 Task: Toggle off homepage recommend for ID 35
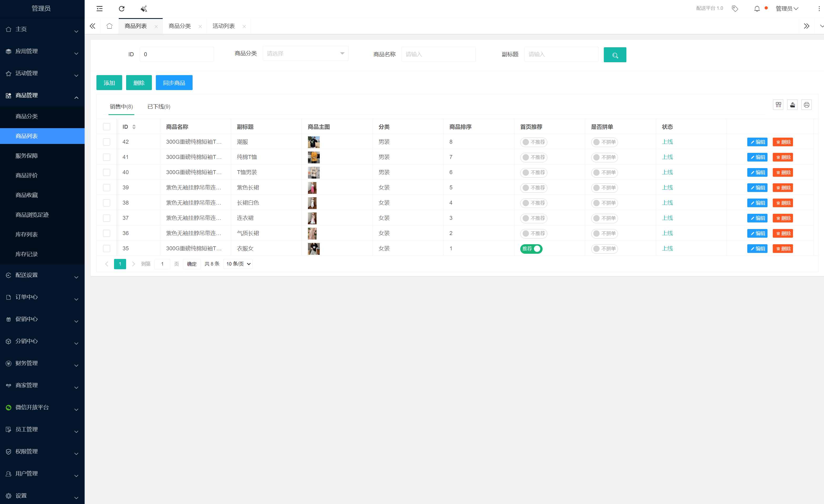[x=531, y=249]
